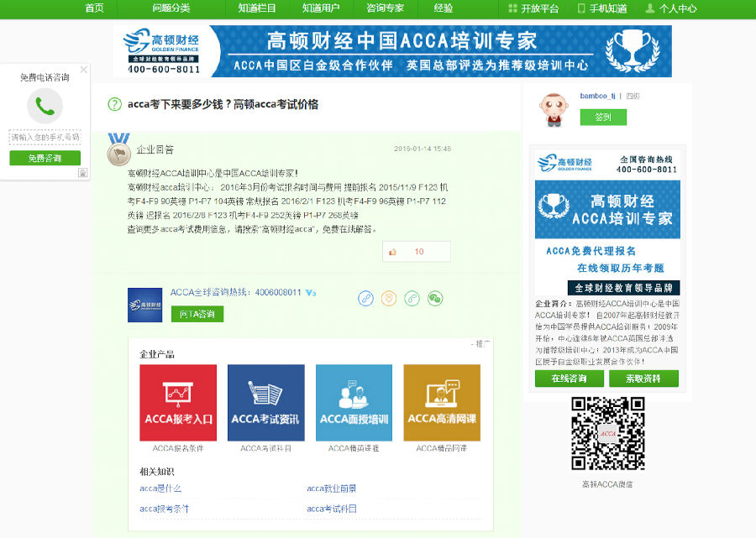Screen dimensions: 756x538
Task: Select 咨询专家 in the nav bar
Action: [385, 8]
